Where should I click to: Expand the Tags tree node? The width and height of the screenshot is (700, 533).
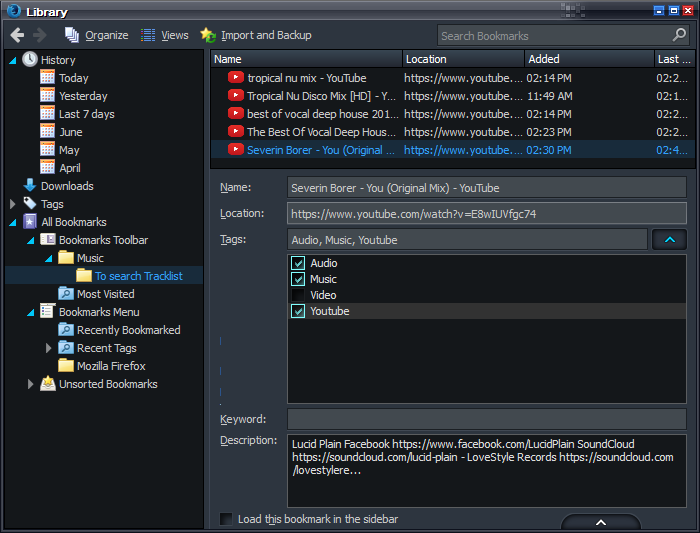click(x=12, y=204)
